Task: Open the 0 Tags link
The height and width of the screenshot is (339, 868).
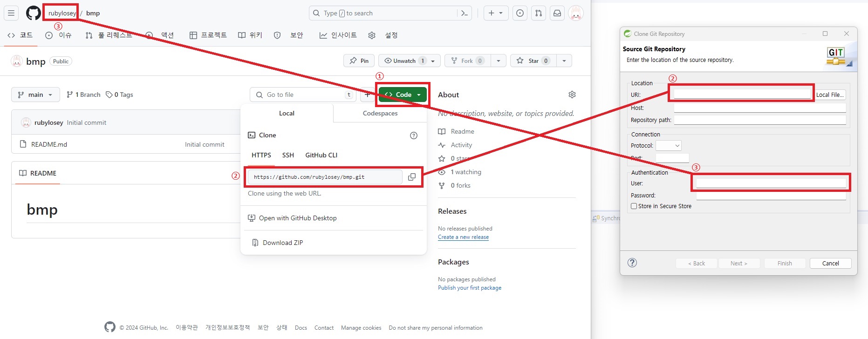Action: [119, 95]
